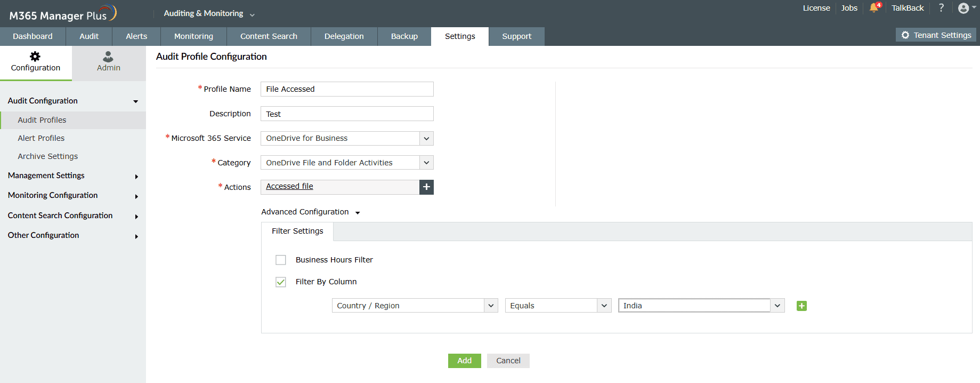Click the Tenant Settings button
This screenshot has width=980, height=383.
[936, 35]
